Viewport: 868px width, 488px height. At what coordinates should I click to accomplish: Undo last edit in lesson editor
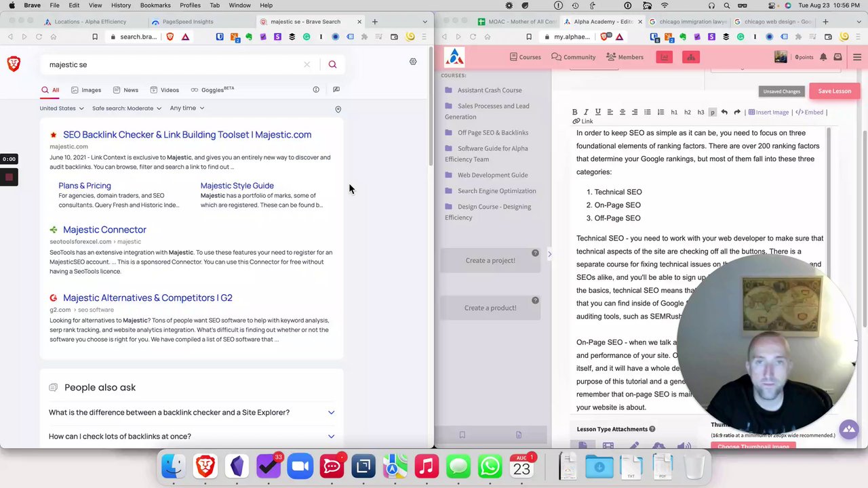tap(724, 113)
